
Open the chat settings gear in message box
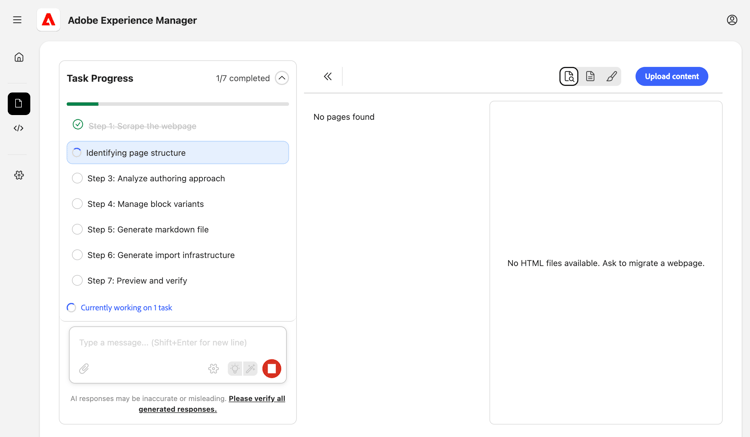pos(213,369)
